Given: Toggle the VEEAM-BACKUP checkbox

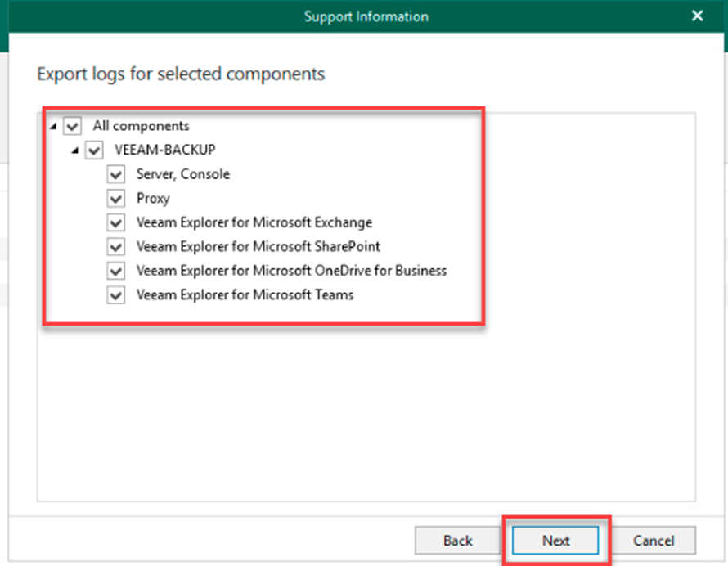Looking at the screenshot, I should click(94, 150).
